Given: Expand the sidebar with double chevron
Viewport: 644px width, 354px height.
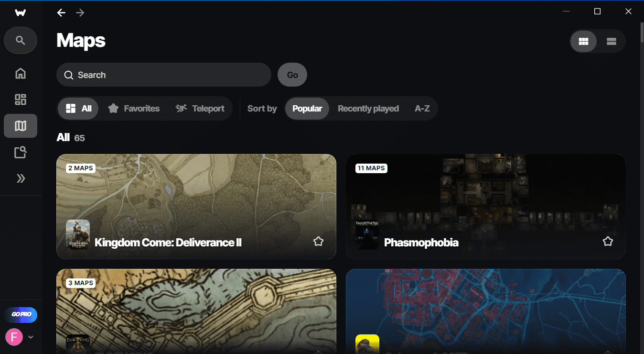Looking at the screenshot, I should click(x=21, y=178).
